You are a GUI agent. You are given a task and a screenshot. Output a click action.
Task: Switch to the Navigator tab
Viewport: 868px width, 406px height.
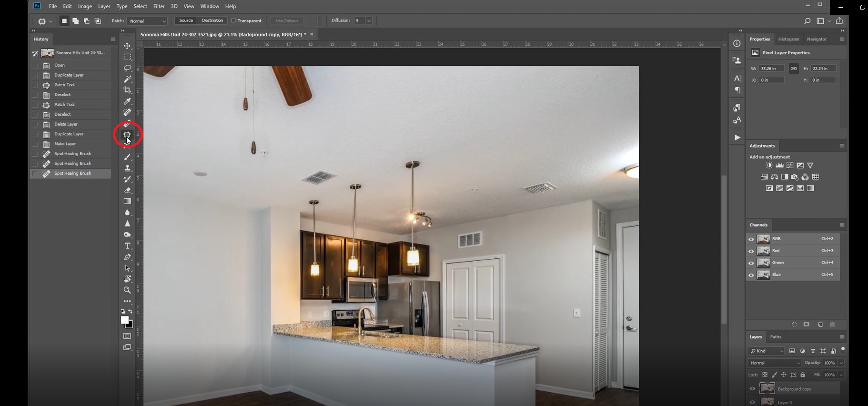click(817, 39)
